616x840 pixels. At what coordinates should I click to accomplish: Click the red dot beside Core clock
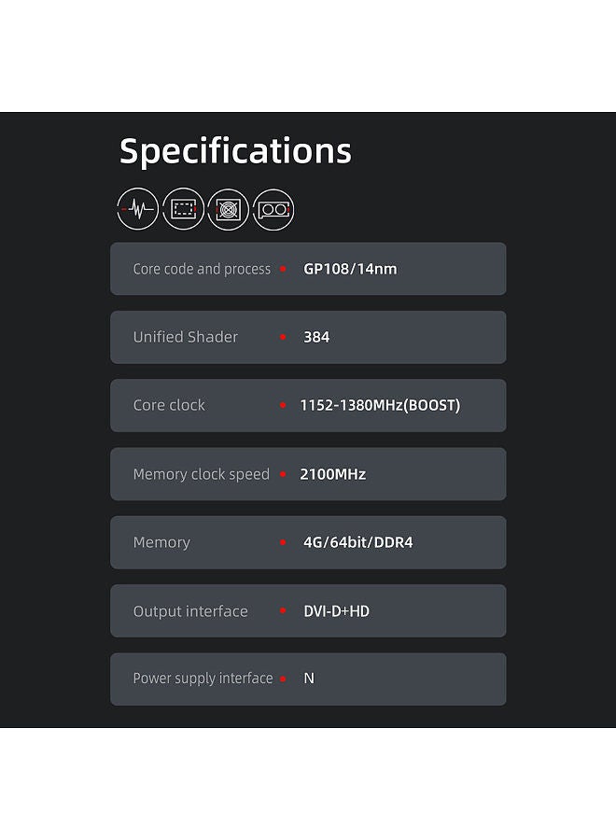pos(283,406)
